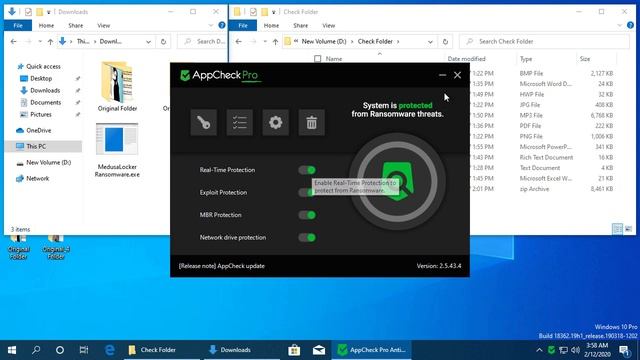Open taskbar search
The height and width of the screenshot is (360, 640).
point(36,350)
